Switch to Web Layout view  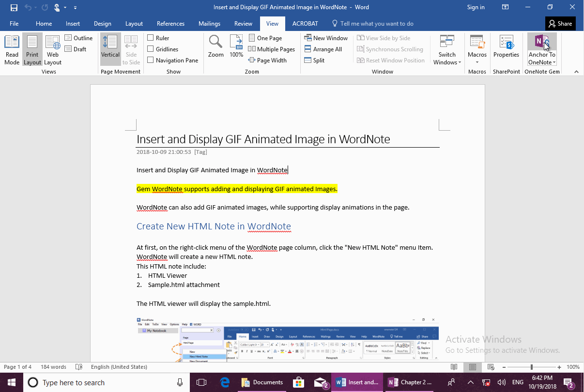tap(53, 50)
